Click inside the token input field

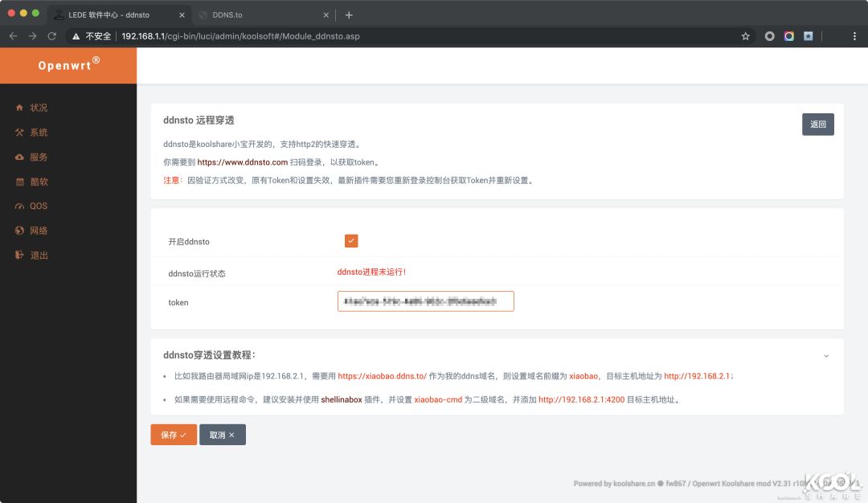coord(425,301)
